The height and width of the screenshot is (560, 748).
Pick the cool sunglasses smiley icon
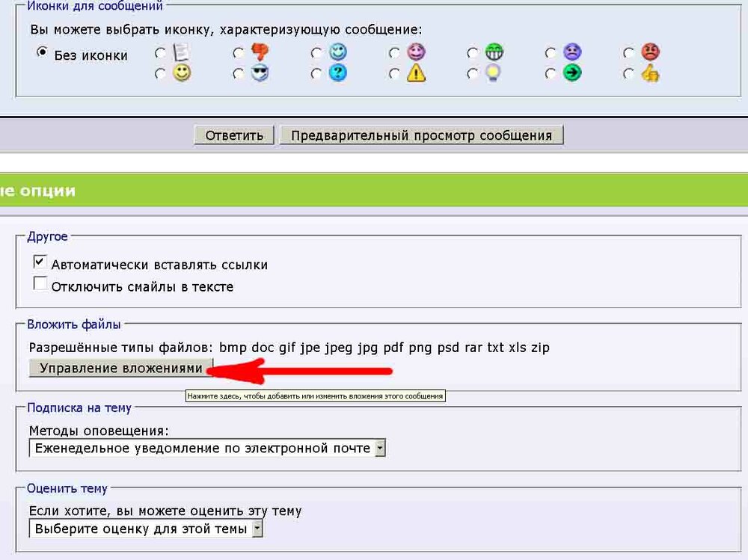(260, 73)
